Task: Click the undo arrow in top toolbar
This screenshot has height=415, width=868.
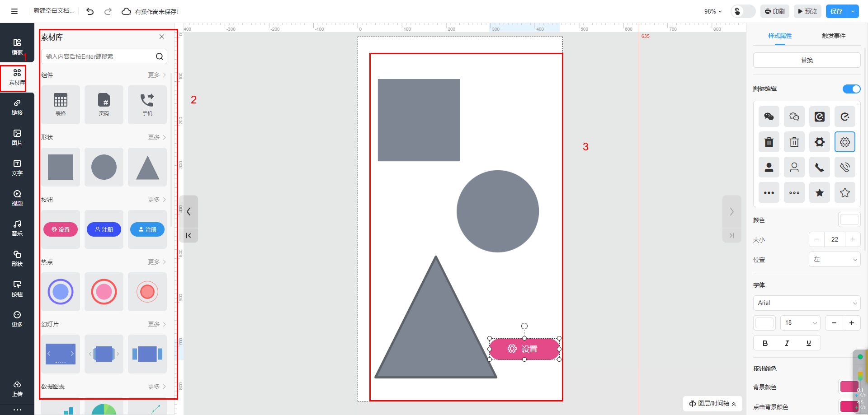Action: (x=90, y=11)
